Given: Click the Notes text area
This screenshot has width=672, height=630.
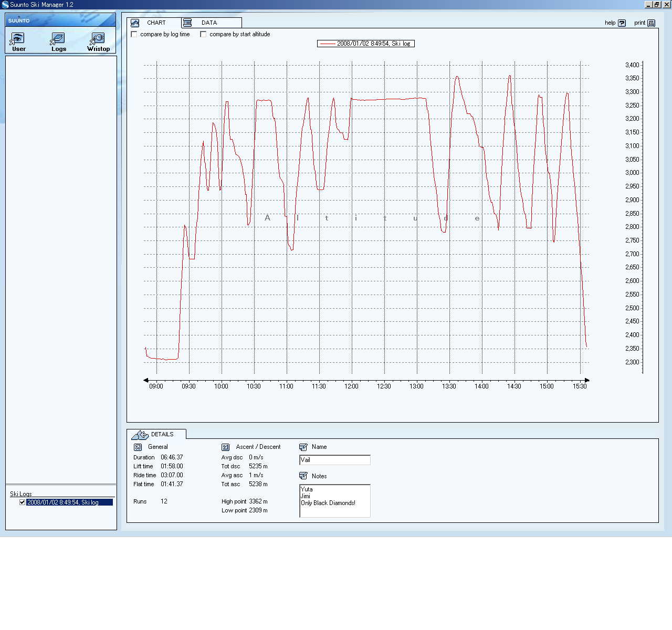Looking at the screenshot, I should (335, 501).
